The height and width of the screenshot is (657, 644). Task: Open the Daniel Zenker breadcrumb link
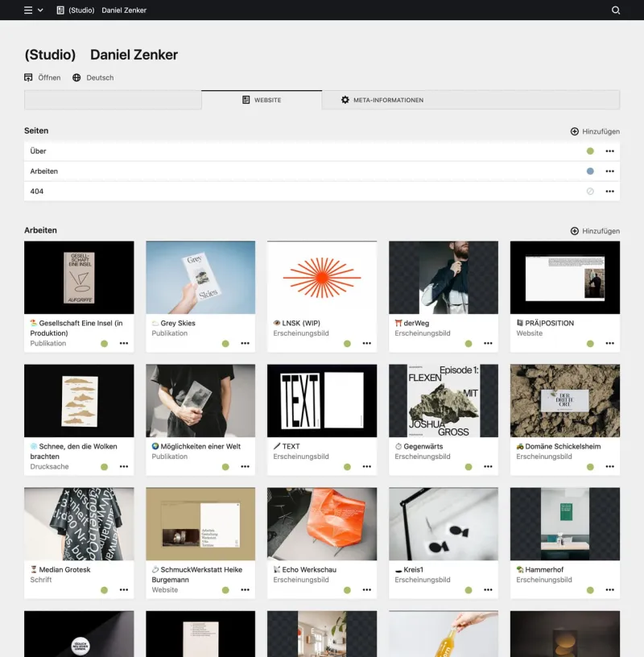coord(124,10)
